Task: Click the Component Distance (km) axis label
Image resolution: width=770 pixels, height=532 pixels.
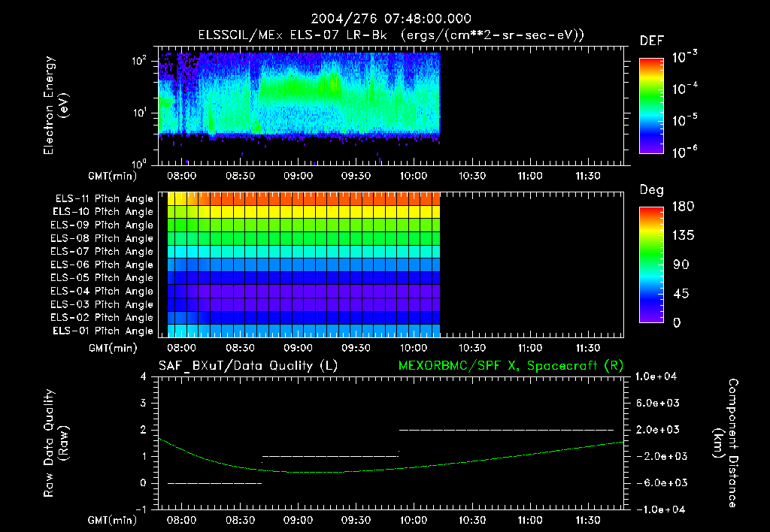Action: (x=726, y=443)
